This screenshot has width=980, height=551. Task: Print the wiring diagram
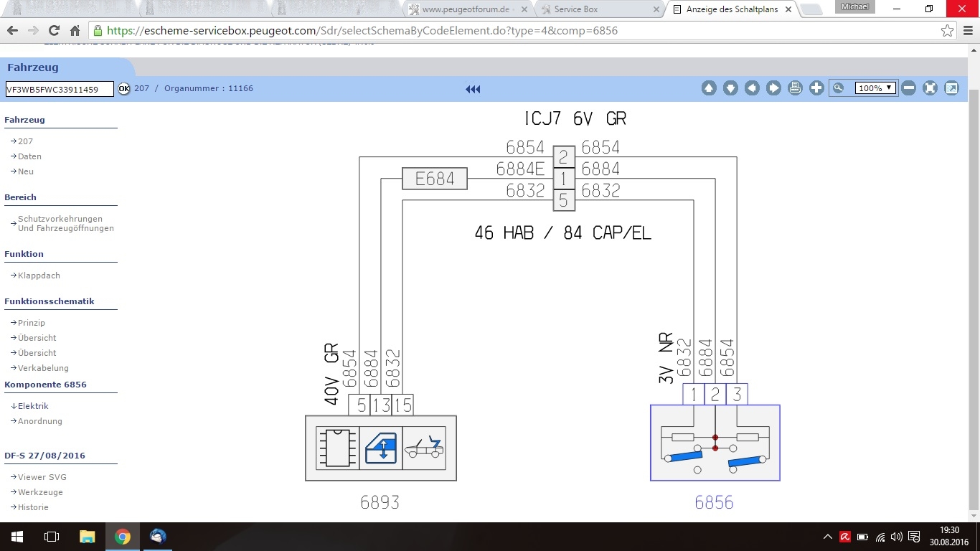(x=795, y=88)
